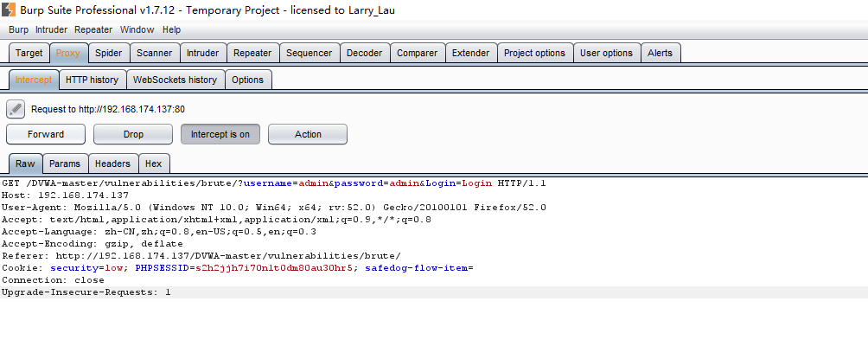The width and height of the screenshot is (868, 359).
Task: Open the Scanner tab
Action: point(155,53)
